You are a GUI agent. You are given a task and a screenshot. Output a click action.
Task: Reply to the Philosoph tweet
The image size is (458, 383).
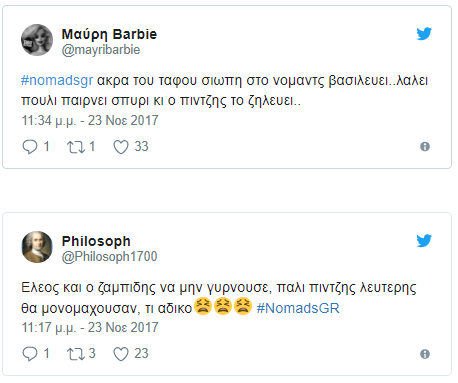[30, 354]
